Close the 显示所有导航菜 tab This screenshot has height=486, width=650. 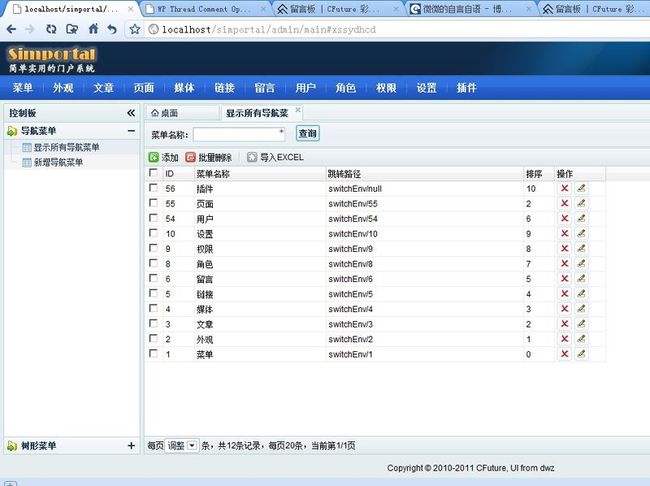pyautogui.click(x=298, y=110)
